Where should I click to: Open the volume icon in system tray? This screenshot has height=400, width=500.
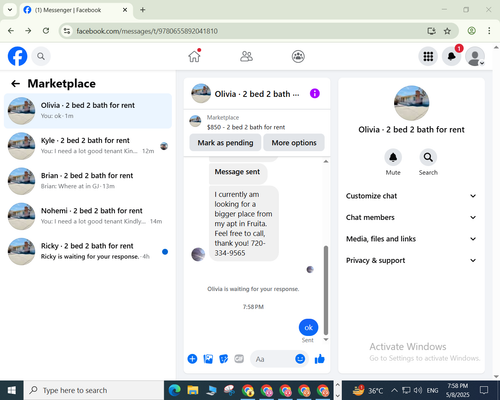point(418,390)
